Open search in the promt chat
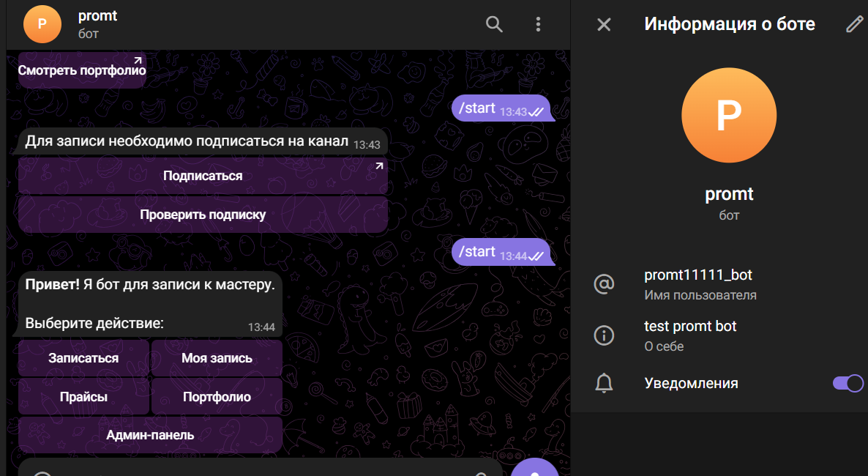 [x=494, y=24]
